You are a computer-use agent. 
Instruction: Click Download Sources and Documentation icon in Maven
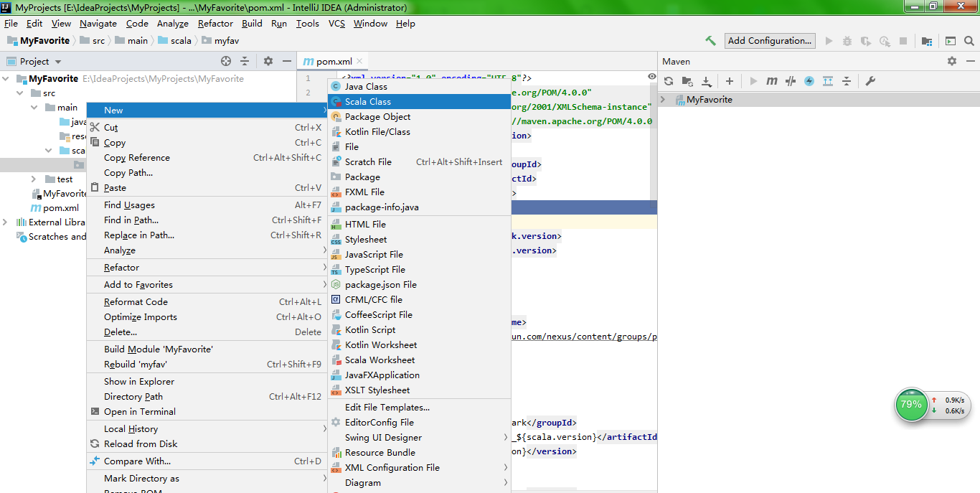[x=706, y=81]
